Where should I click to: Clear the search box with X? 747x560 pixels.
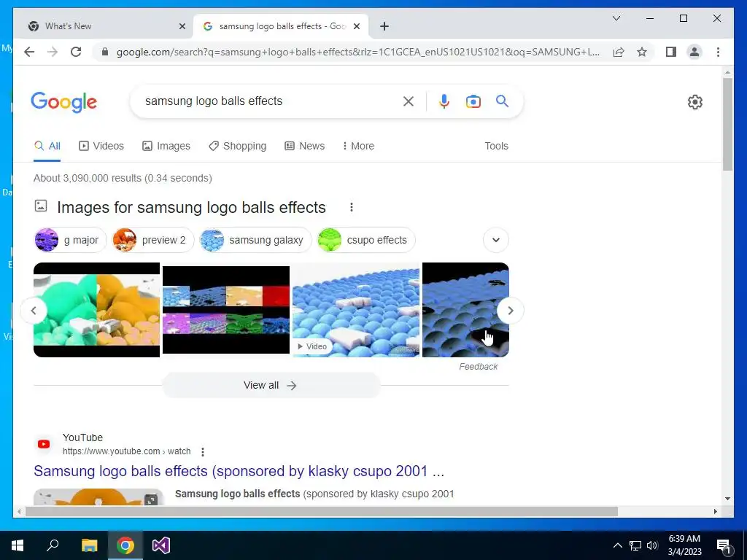[x=409, y=101]
